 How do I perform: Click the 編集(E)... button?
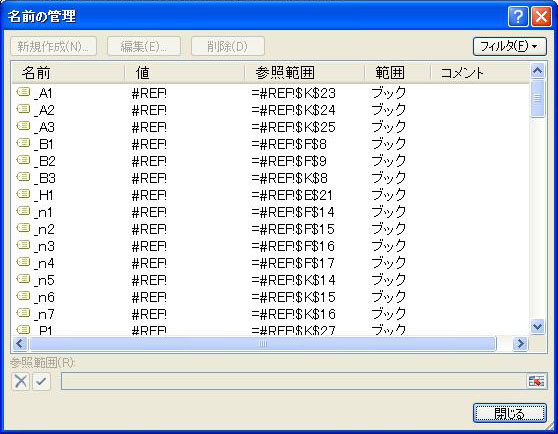click(144, 46)
